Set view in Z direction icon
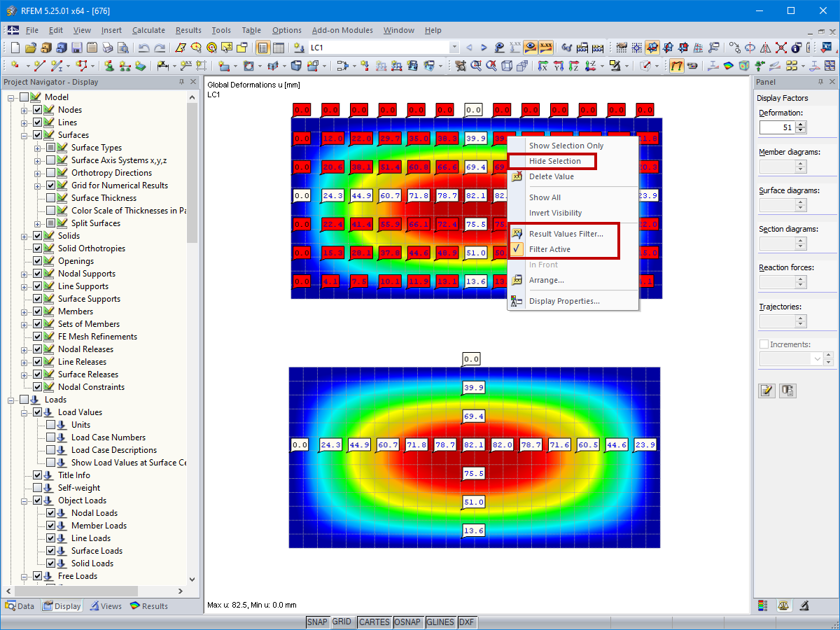Screen dimensions: 840x630 (x=574, y=66)
